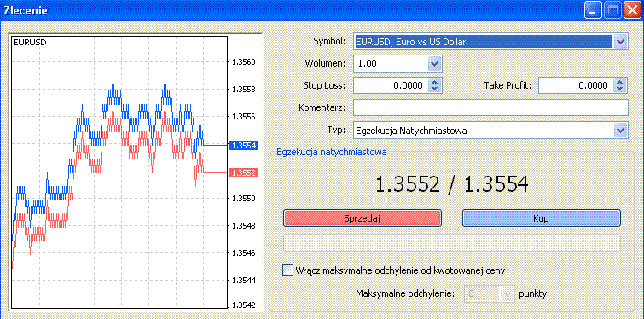
Task: Increase Stop Loss with up arrow
Action: 434,82
